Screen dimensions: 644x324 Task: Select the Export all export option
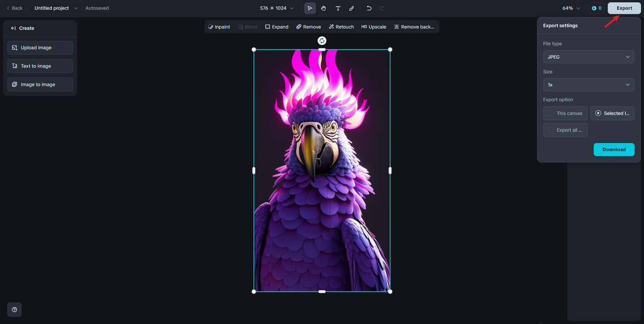pos(566,130)
